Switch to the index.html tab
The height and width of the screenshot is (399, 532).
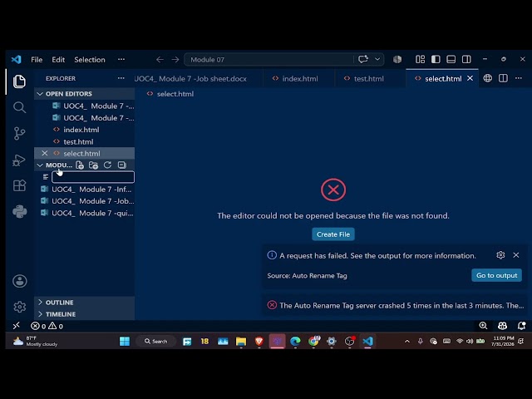point(298,79)
